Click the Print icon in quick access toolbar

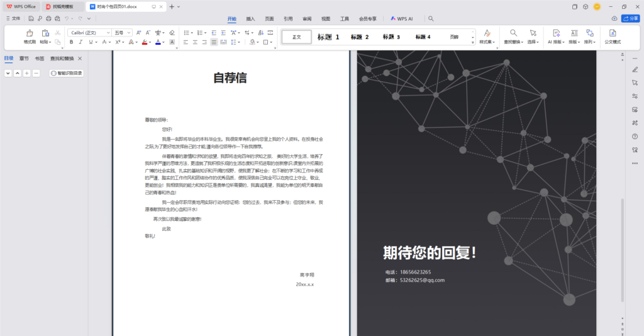(x=48, y=18)
